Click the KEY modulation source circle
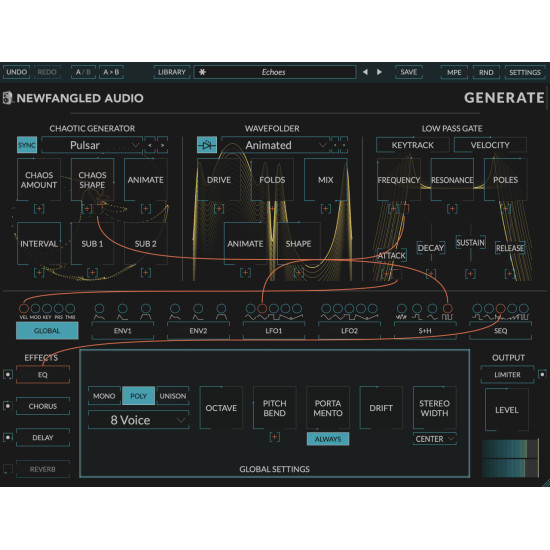550x550 pixels. (47, 308)
